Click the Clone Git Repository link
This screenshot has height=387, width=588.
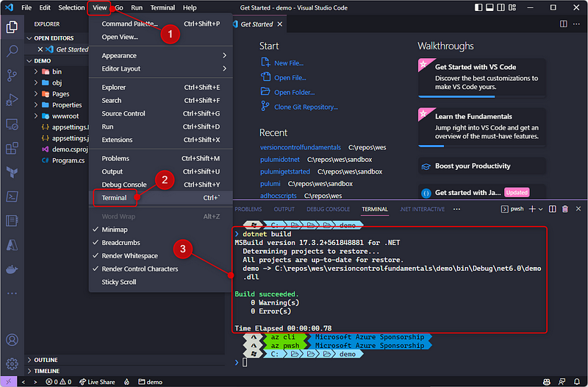(x=305, y=107)
